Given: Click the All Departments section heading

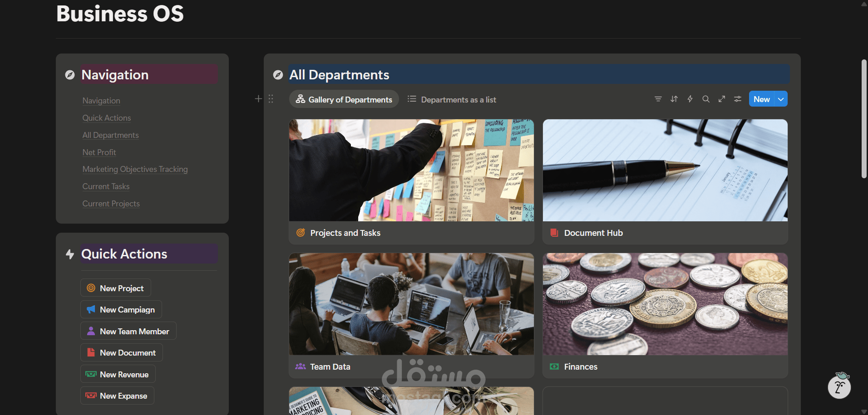Looking at the screenshot, I should [x=340, y=75].
